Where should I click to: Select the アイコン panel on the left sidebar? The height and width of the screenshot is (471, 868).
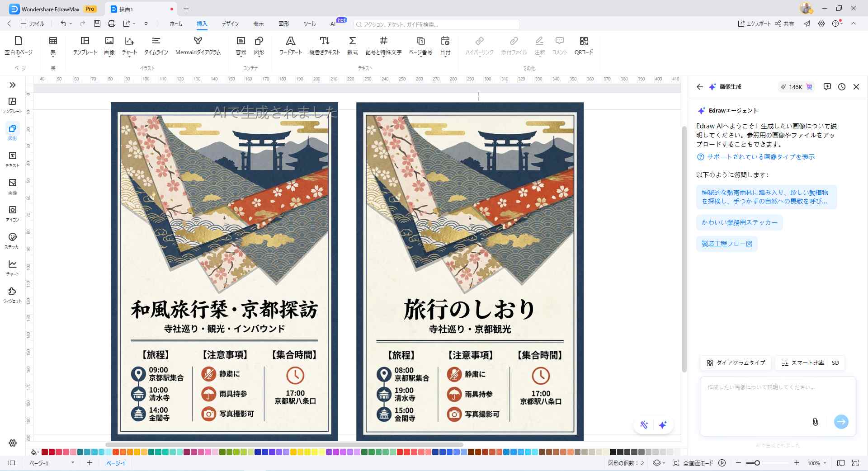(12, 212)
